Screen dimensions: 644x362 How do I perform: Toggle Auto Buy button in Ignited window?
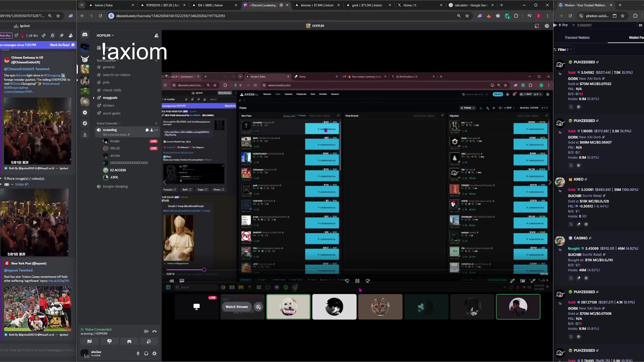click(x=6, y=35)
